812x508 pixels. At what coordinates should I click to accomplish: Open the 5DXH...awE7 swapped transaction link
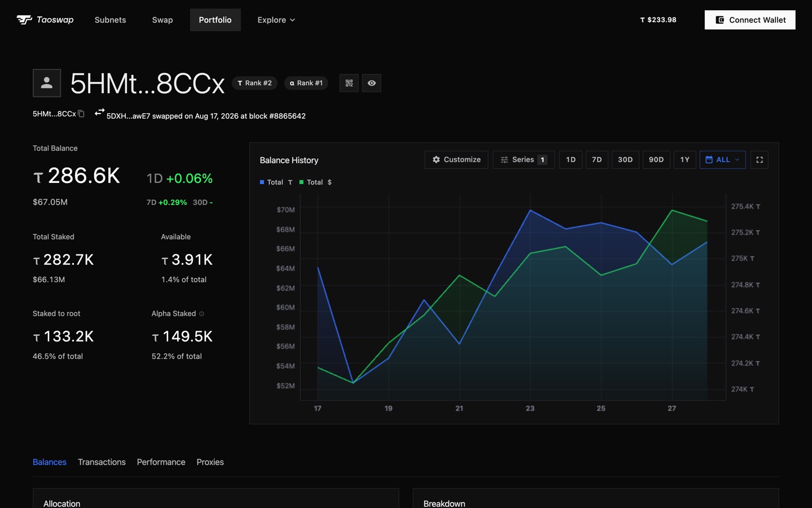point(206,116)
